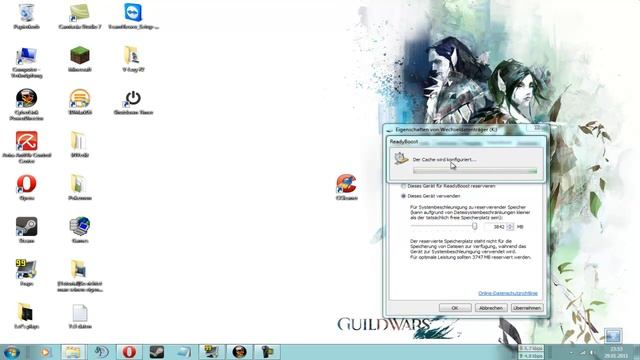
Task: Switch to PowerDirector taskbar button
Action: (x=239, y=352)
